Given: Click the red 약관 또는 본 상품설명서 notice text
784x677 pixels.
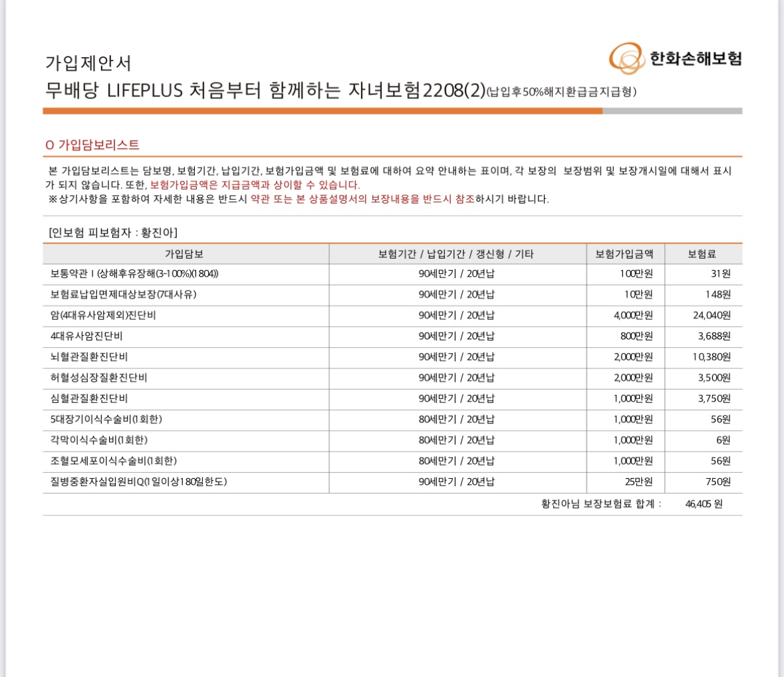Looking at the screenshot, I should (362, 199).
